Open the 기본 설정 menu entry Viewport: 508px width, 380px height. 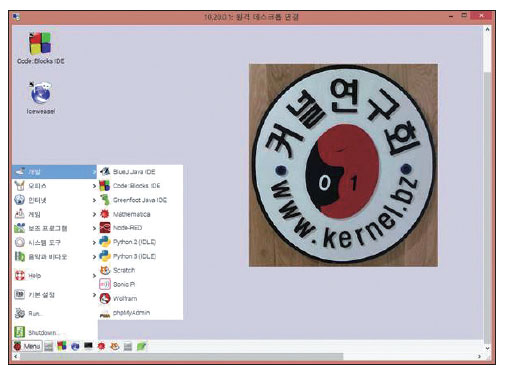pos(55,295)
